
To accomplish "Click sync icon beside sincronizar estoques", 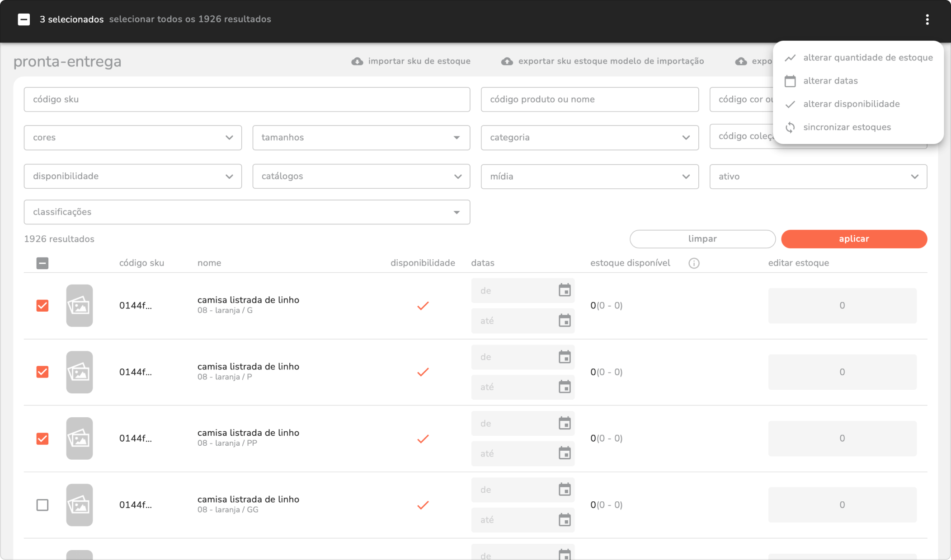I will click(790, 127).
